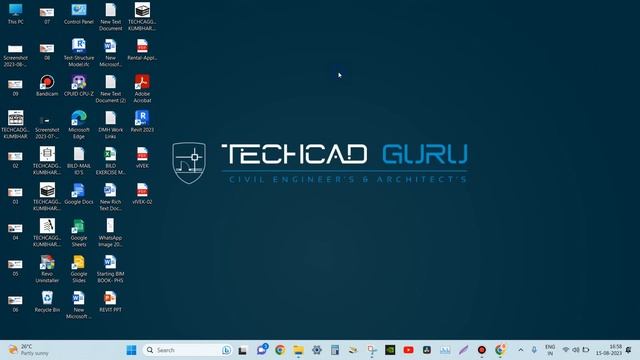The image size is (640, 360).
Task: Select the image thumbnail named 06
Action: [16, 303]
